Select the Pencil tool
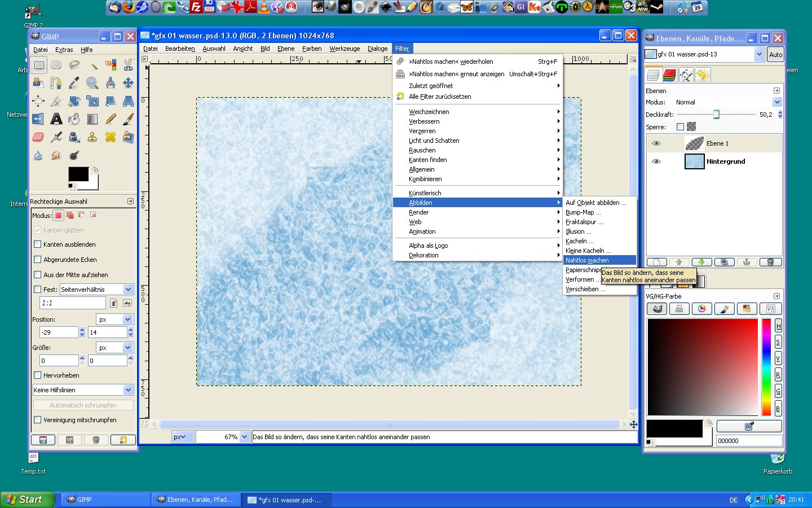The image size is (812, 508). click(111, 119)
